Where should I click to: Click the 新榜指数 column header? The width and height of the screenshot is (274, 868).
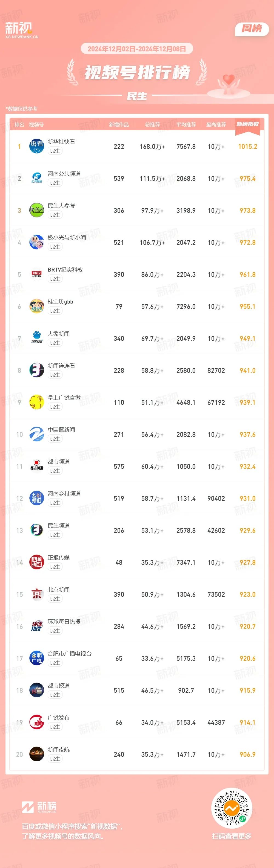point(247,124)
